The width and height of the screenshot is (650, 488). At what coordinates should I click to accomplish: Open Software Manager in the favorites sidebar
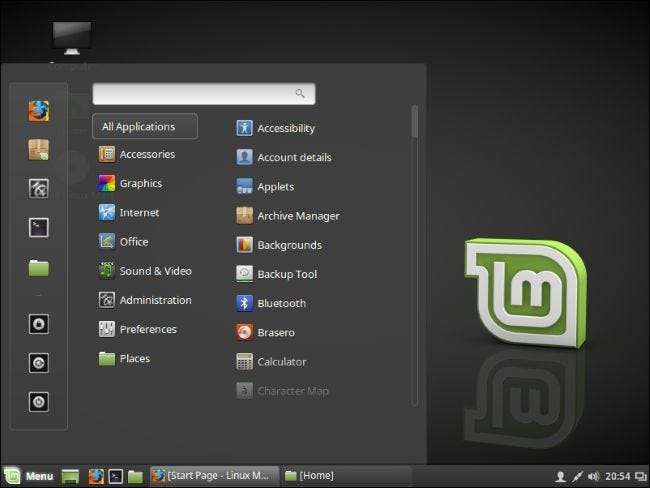pos(38,150)
